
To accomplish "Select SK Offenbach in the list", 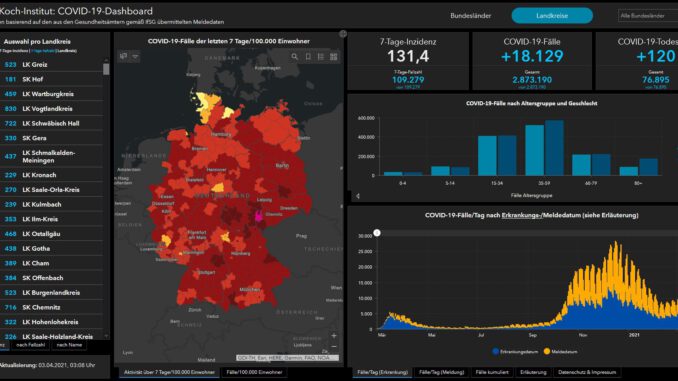I will point(51,278).
